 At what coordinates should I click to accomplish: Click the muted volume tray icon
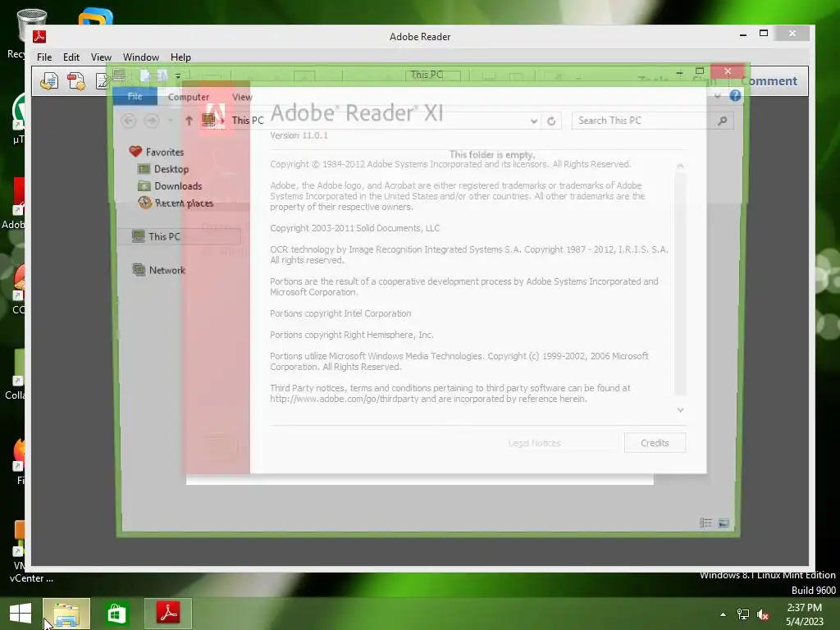point(763,614)
